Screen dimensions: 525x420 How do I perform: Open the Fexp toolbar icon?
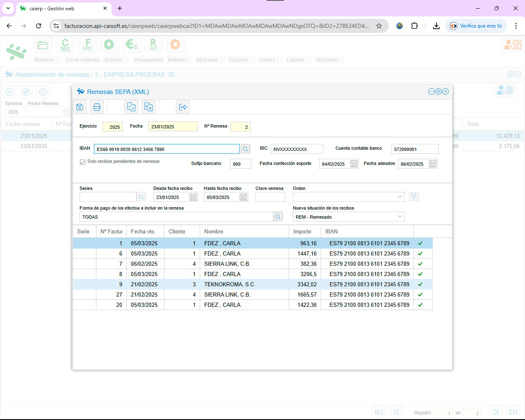tap(87, 45)
